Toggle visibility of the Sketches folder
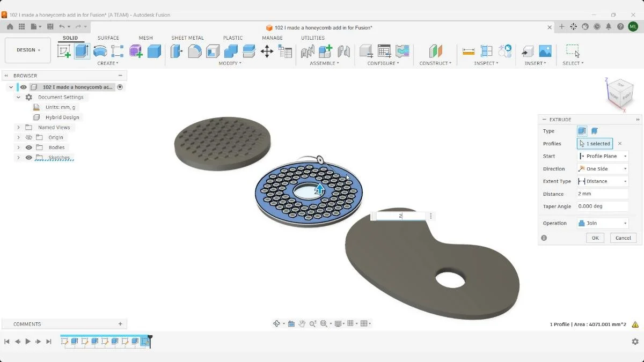This screenshot has height=362, width=644. point(29,158)
